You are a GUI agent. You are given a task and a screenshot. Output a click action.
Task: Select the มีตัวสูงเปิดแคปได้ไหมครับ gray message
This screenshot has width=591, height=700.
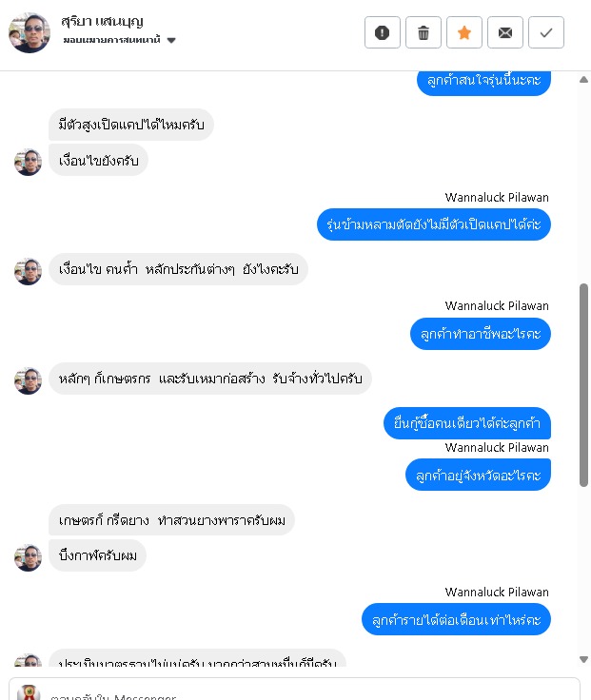[131, 124]
